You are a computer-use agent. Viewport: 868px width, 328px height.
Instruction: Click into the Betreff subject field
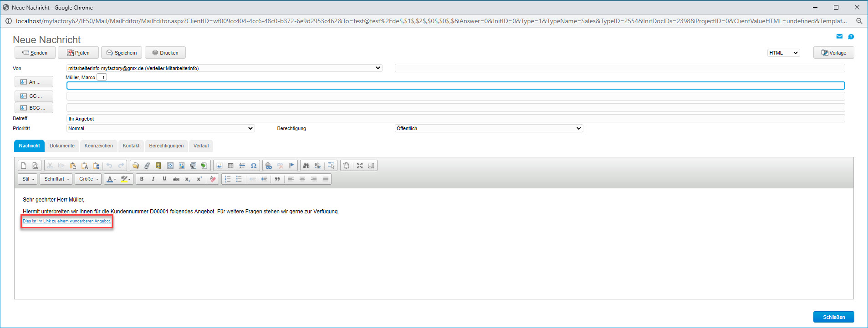click(x=455, y=119)
